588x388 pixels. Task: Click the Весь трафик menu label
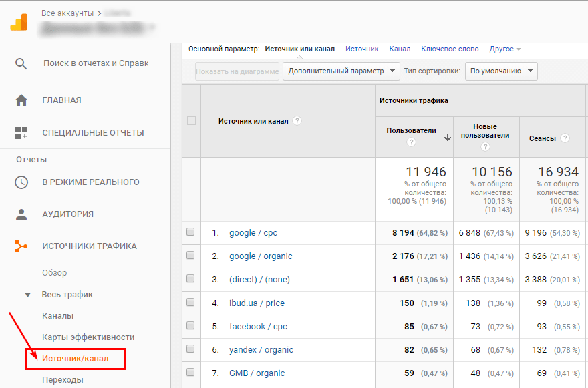pyautogui.click(x=67, y=295)
